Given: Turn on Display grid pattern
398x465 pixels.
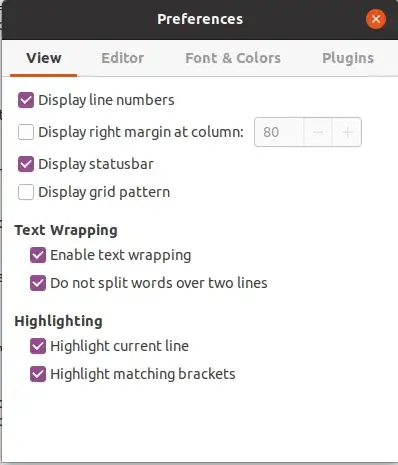Looking at the screenshot, I should point(26,192).
